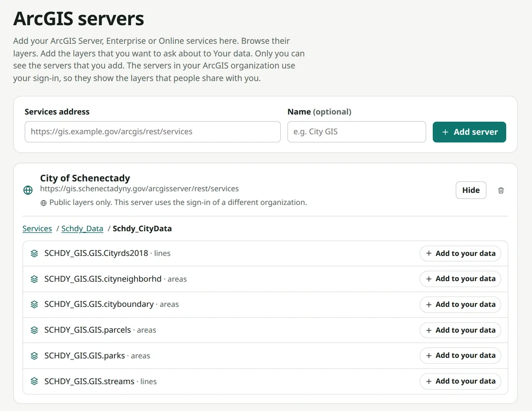Image resolution: width=532 pixels, height=411 pixels.
Task: Select the SCHDY_GIS.GIS.cityneighborhd layer name
Action: [103, 279]
